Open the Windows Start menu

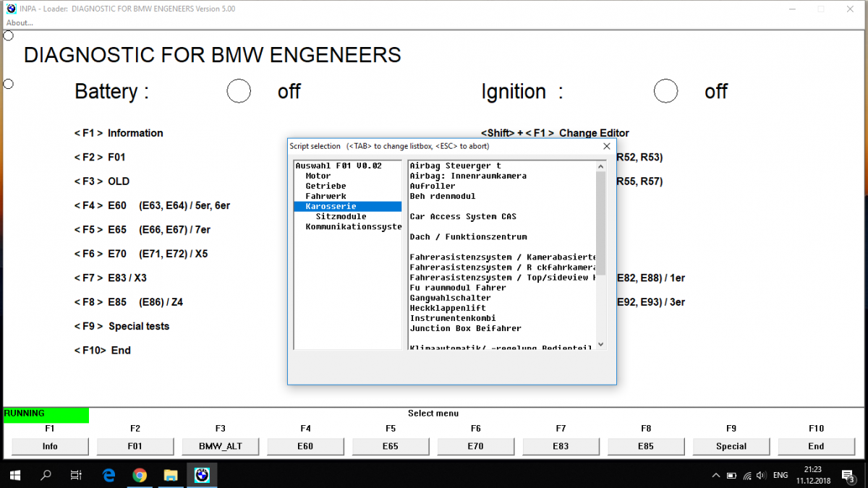click(x=15, y=475)
